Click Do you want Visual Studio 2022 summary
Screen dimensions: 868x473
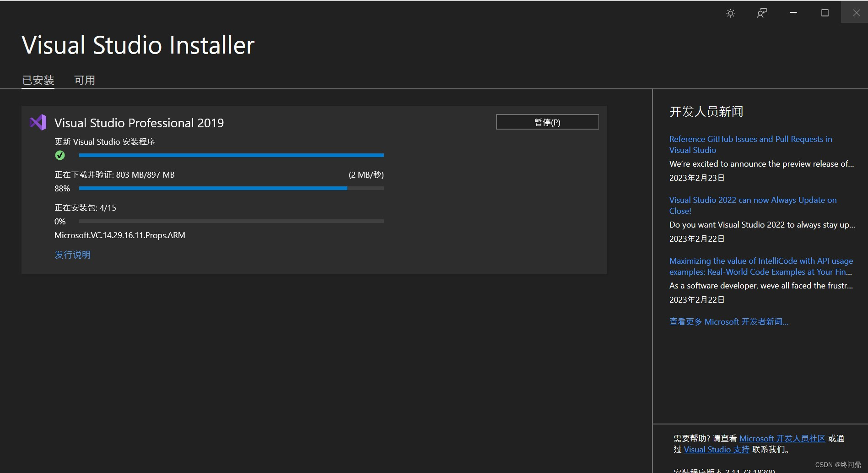pos(762,224)
